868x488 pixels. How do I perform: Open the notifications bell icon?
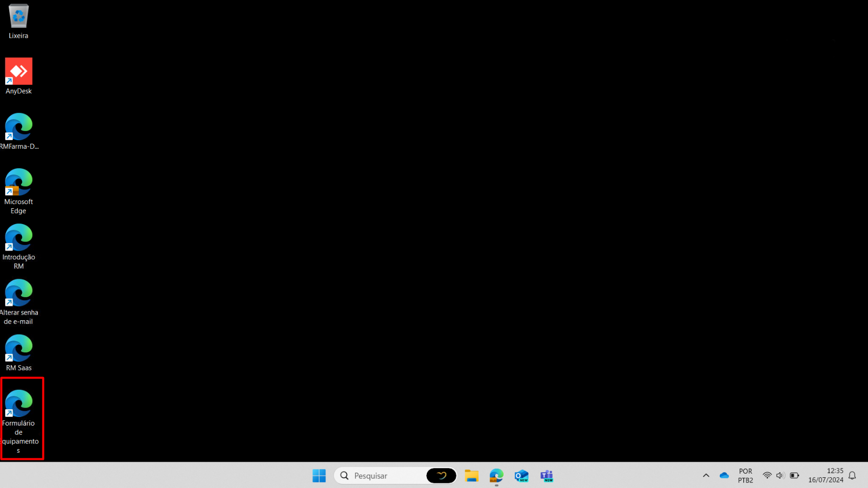click(x=852, y=476)
